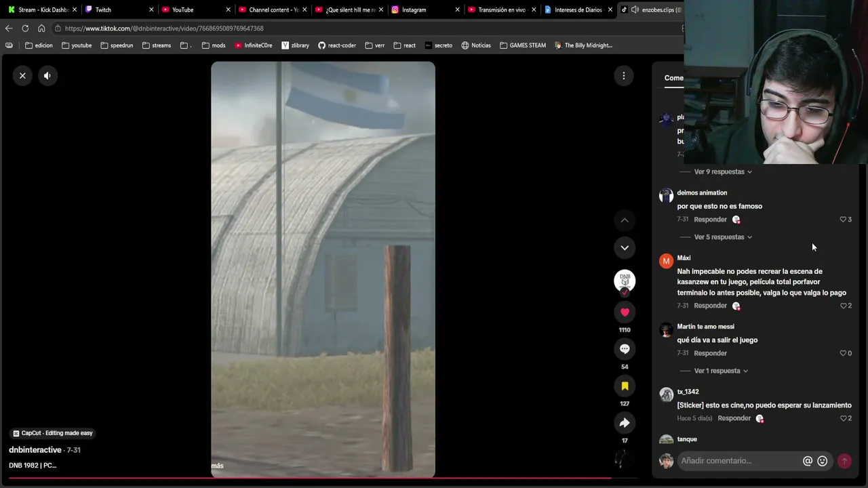
Task: Reply to Martin te amo messi's comment
Action: (710, 353)
